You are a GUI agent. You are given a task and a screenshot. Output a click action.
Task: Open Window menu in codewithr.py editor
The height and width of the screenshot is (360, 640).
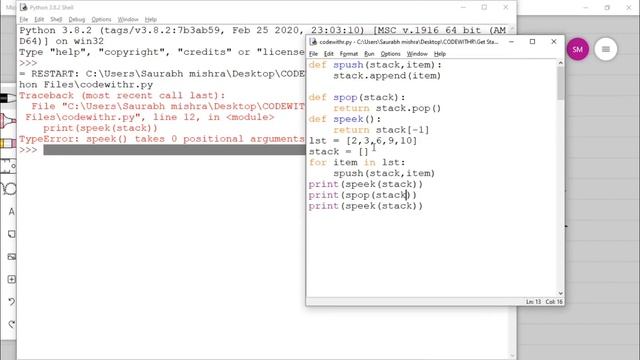click(417, 54)
